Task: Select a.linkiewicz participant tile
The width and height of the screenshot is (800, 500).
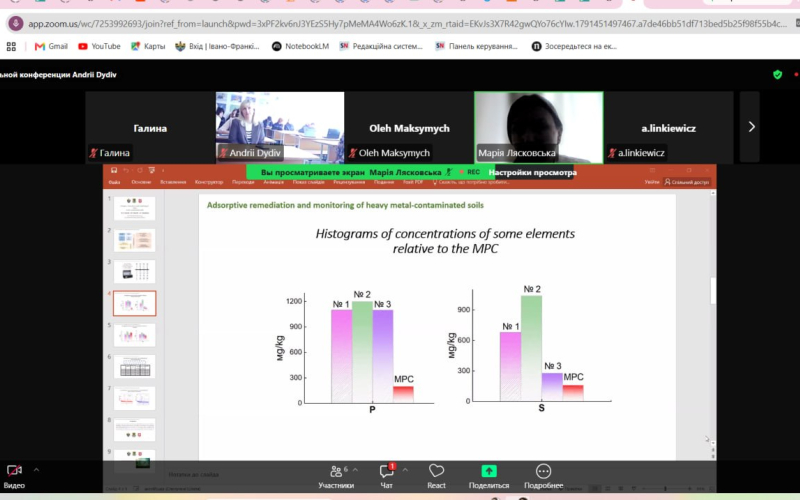Action: pyautogui.click(x=668, y=128)
